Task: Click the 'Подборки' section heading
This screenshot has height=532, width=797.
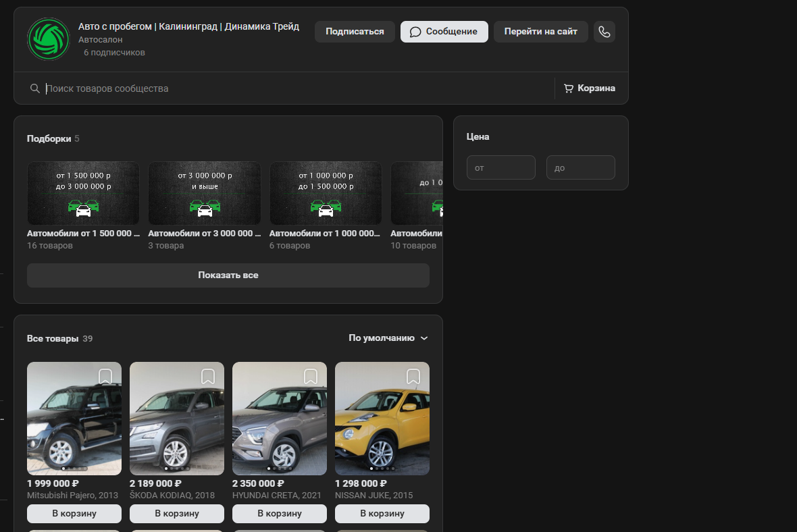Action: coord(49,138)
